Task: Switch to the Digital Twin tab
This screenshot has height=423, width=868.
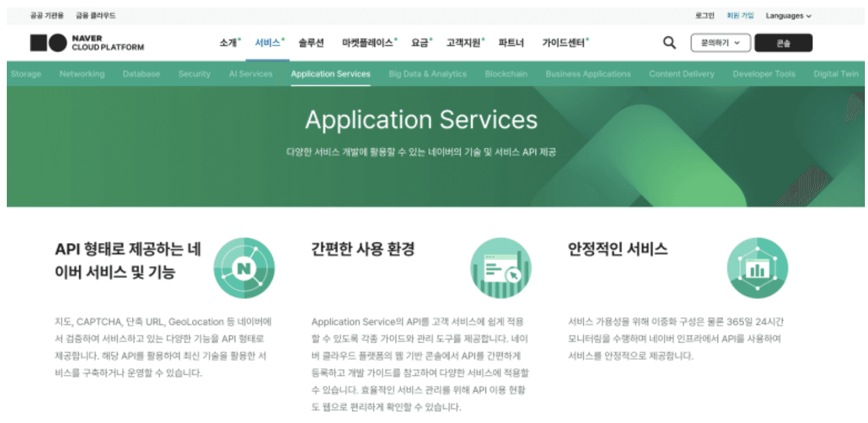Action: pyautogui.click(x=836, y=74)
